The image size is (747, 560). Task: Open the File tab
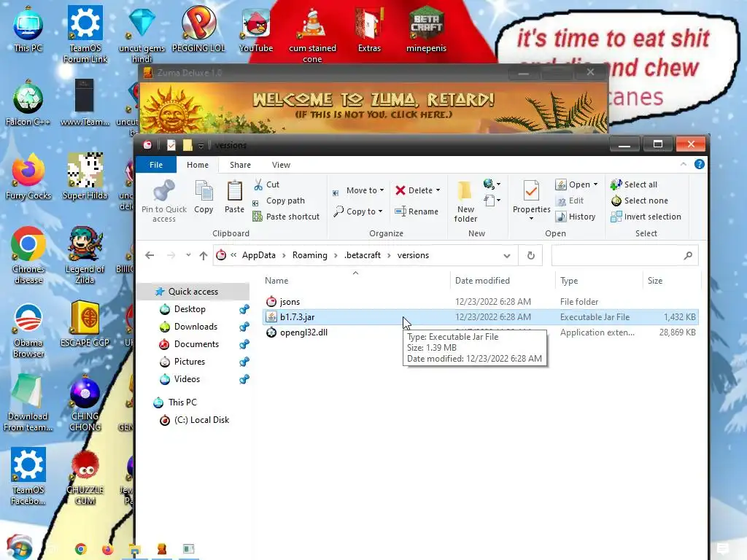point(156,165)
